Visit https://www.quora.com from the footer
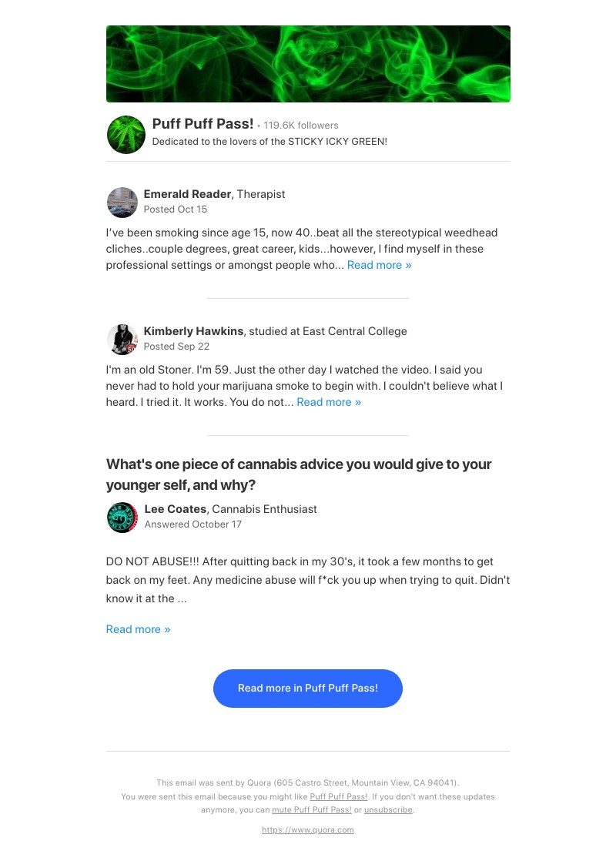616x868 pixels. [x=308, y=829]
